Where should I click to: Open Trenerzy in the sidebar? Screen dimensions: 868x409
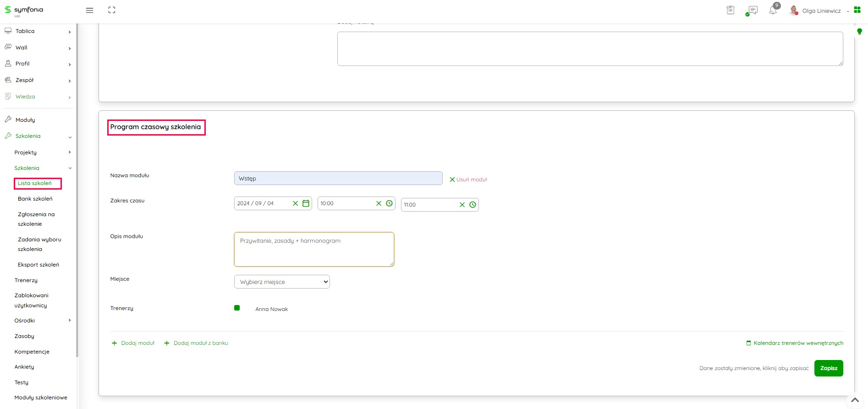pos(26,280)
